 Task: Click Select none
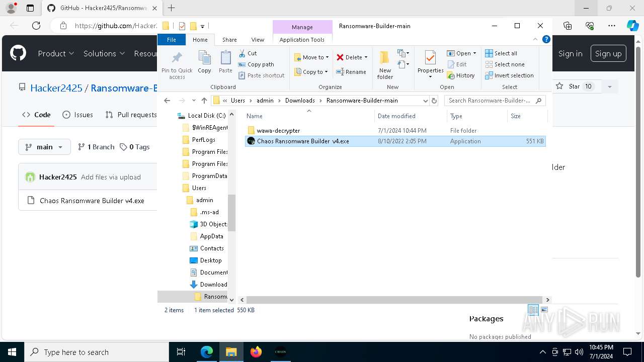point(505,64)
